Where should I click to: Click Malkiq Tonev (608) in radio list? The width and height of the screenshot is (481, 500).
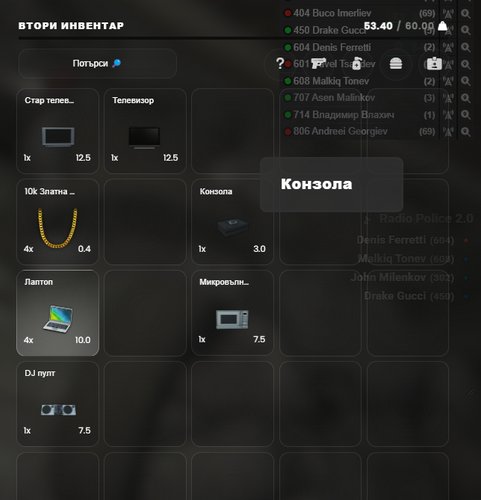(x=406, y=259)
